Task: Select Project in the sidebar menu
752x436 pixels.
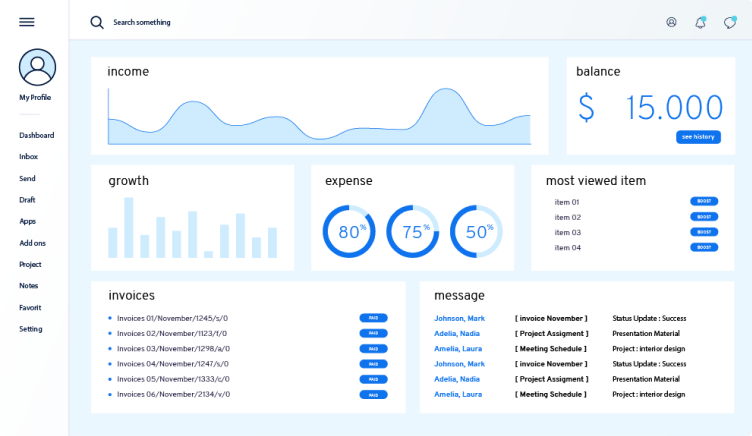Action: 30,265
